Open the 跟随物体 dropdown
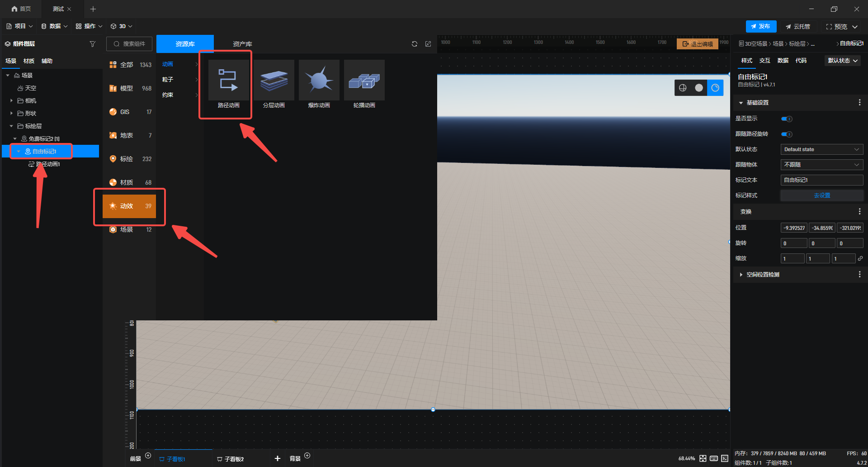This screenshot has height=467, width=868. (x=821, y=165)
